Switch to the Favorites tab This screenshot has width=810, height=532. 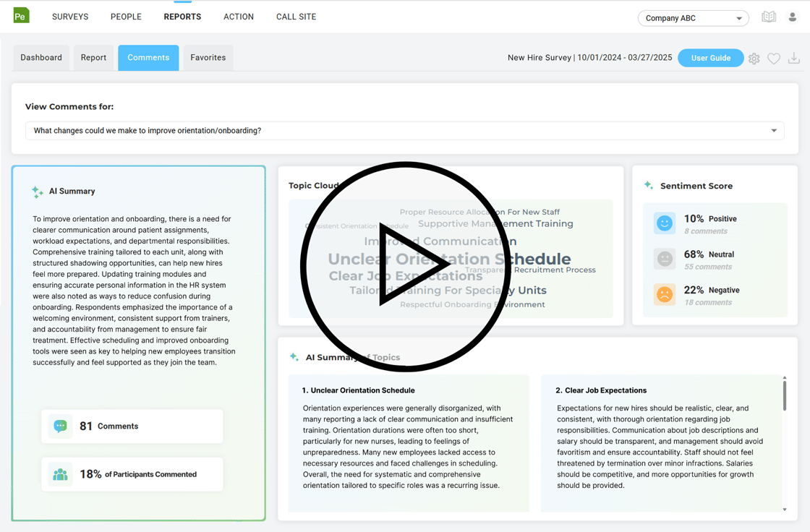point(208,58)
